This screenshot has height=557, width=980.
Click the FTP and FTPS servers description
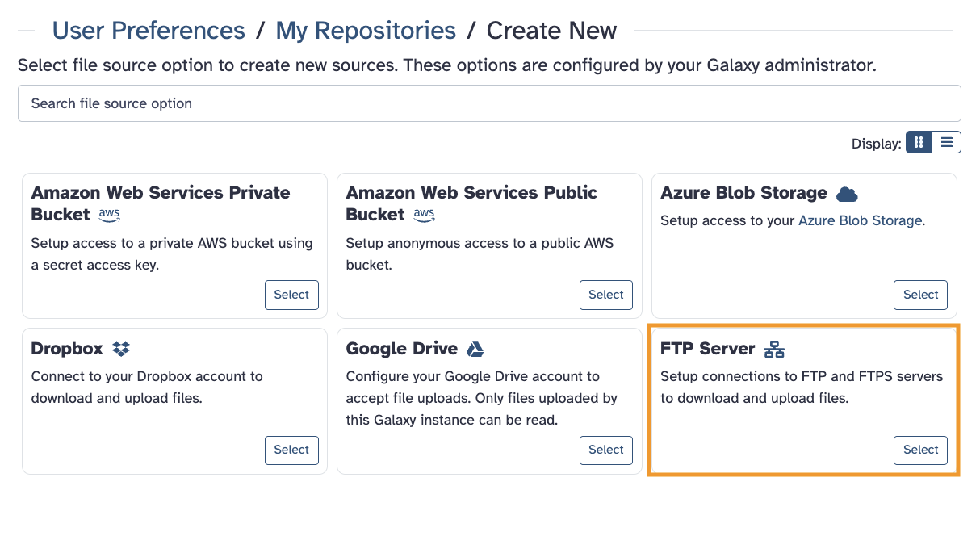(x=802, y=387)
